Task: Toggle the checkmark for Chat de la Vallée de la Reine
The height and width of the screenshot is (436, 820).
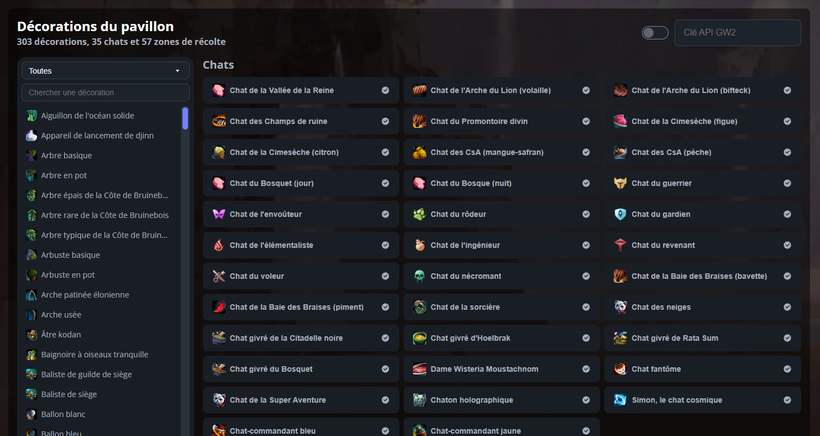Action: (x=385, y=90)
